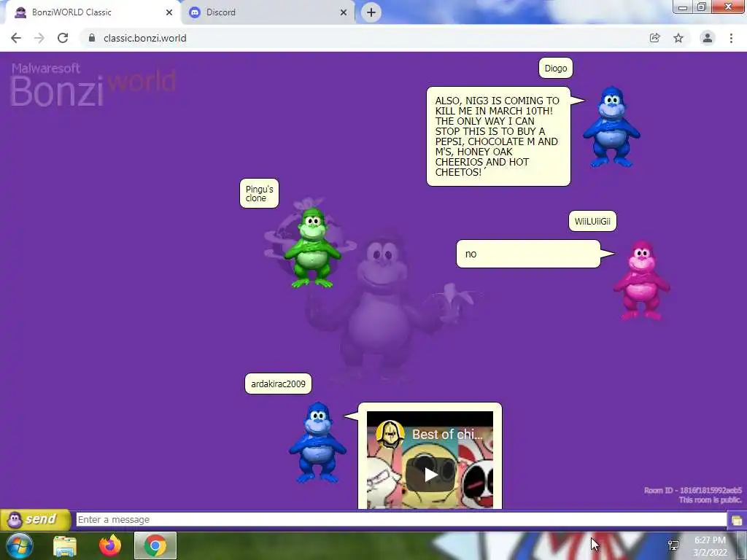Reload the classic.bonzi.world page

pyautogui.click(x=63, y=38)
